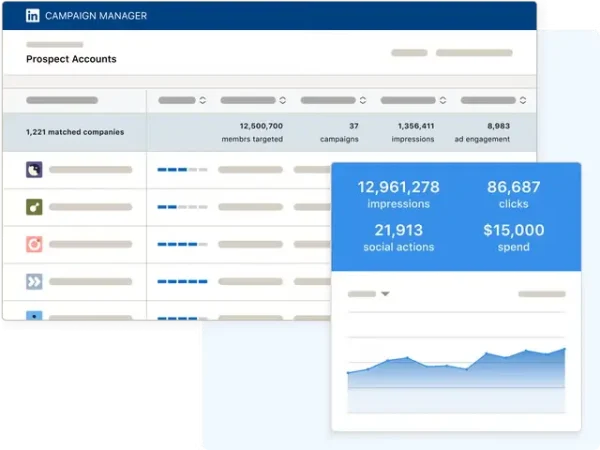Click the $15,000 spend metric
The height and width of the screenshot is (450, 600).
click(514, 238)
